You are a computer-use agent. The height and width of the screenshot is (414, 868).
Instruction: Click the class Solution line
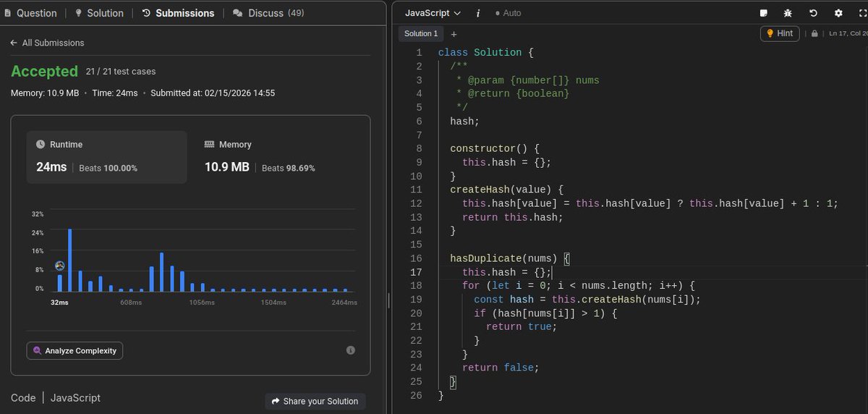pos(485,53)
